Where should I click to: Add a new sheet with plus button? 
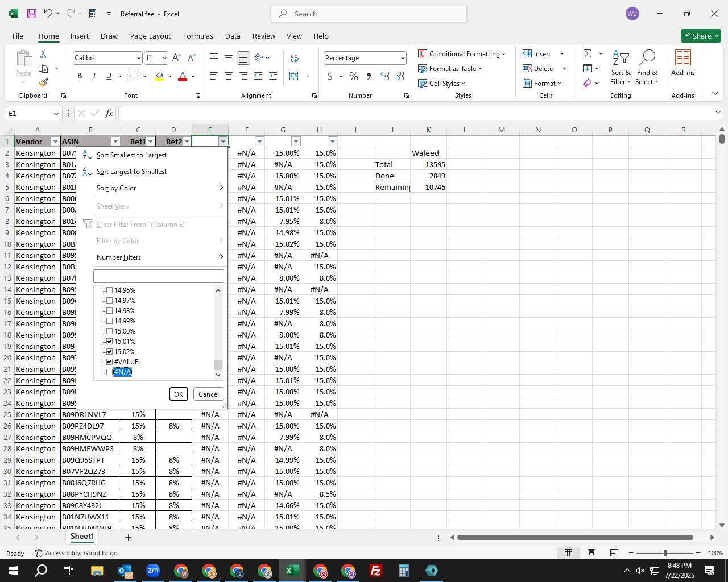[x=128, y=537]
